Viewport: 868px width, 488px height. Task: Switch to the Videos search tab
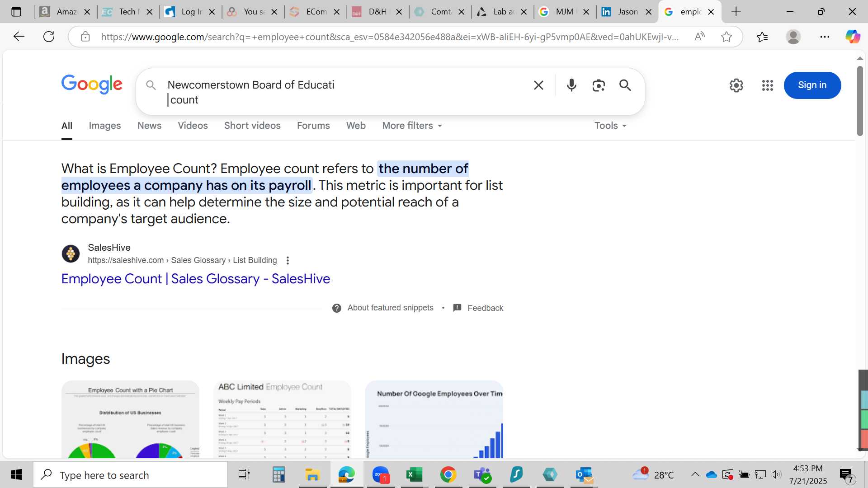pos(193,126)
